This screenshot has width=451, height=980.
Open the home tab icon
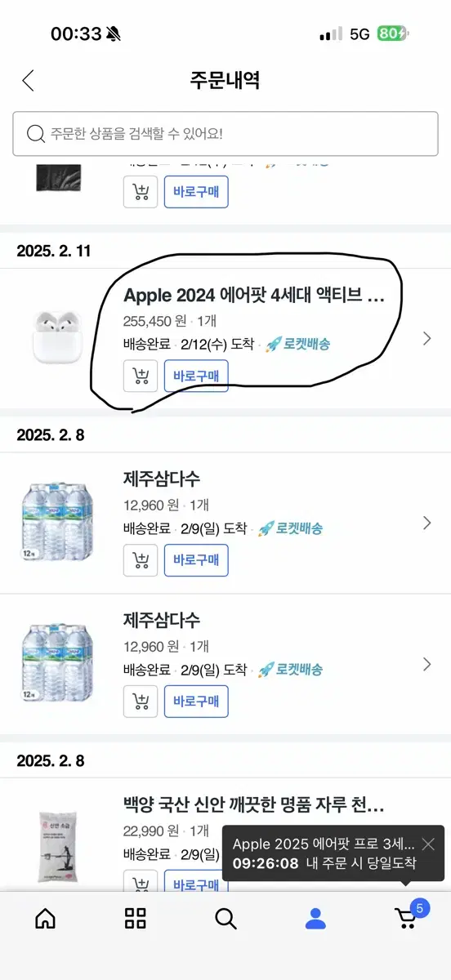(x=46, y=918)
